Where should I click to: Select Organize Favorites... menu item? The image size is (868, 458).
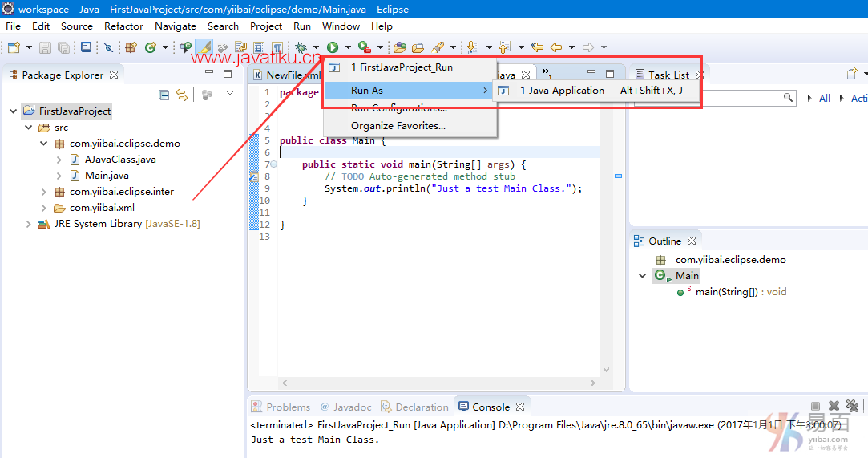(x=409, y=126)
